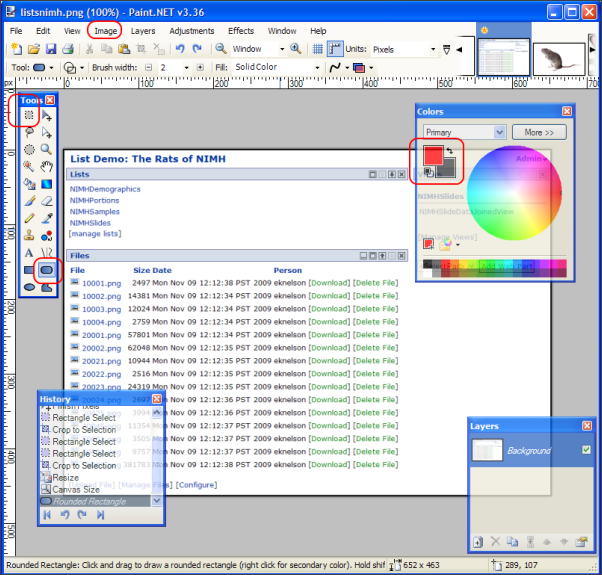602x575 pixels.
Task: Open the Image menu
Action: [x=105, y=31]
